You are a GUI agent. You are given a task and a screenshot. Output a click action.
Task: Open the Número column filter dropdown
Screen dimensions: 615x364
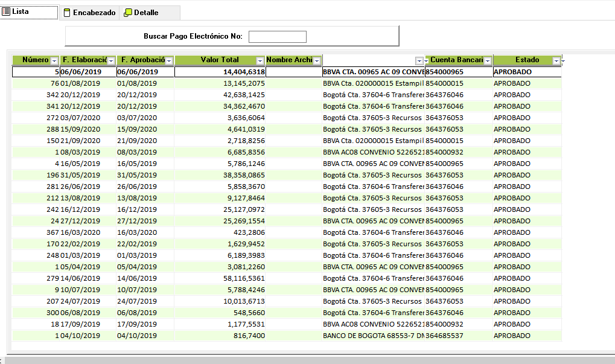coord(54,61)
